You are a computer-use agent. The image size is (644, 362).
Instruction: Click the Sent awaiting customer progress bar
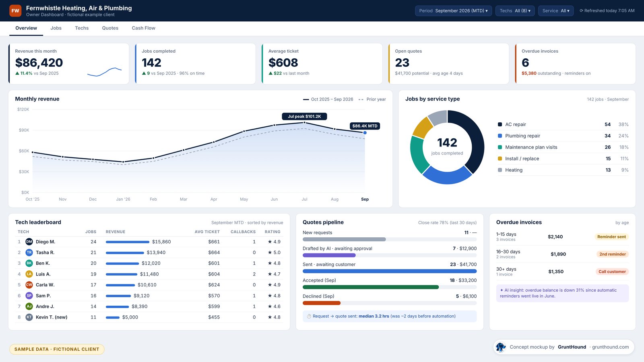390,271
